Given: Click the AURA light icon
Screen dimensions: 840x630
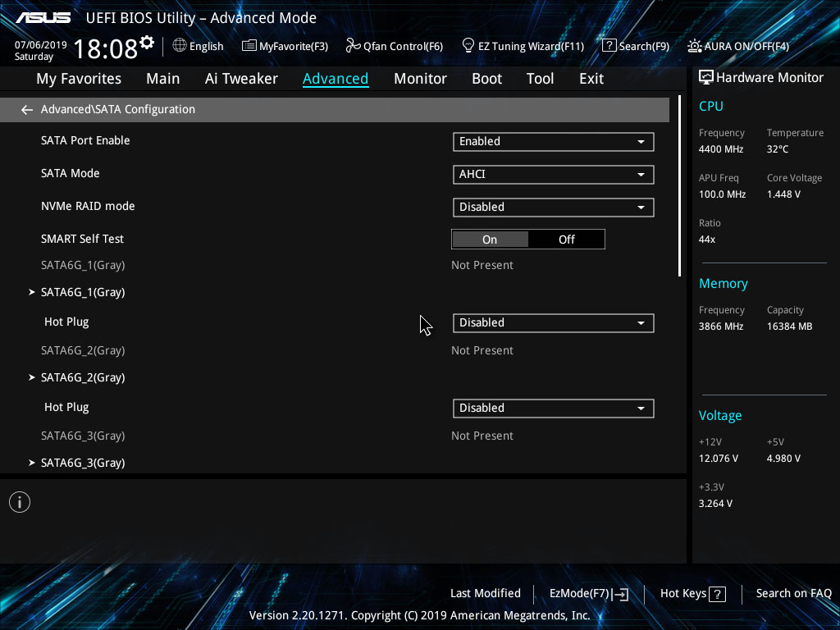Looking at the screenshot, I should (x=694, y=46).
